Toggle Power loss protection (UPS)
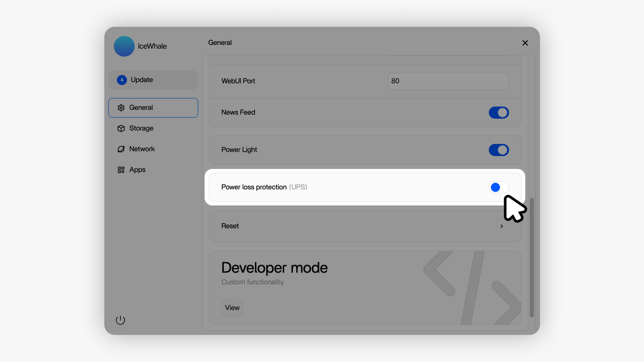The width and height of the screenshot is (644, 362). [499, 188]
